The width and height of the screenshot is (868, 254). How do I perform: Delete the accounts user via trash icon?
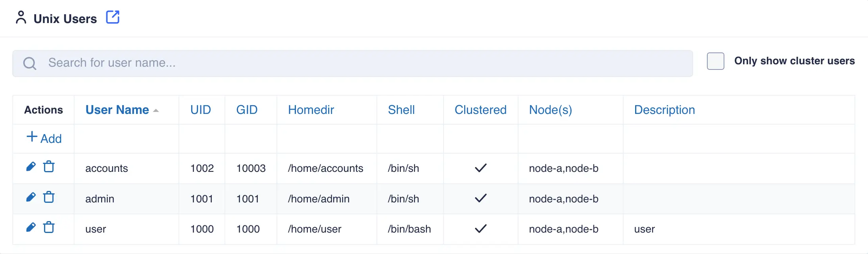point(49,166)
